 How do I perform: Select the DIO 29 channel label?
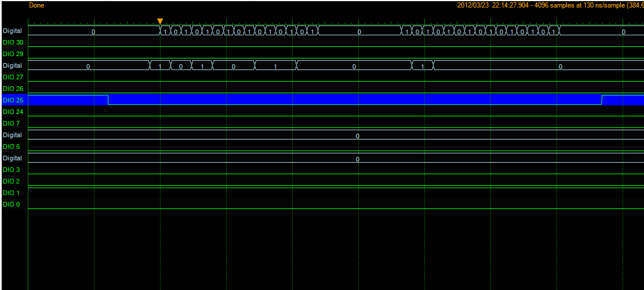pyautogui.click(x=13, y=54)
